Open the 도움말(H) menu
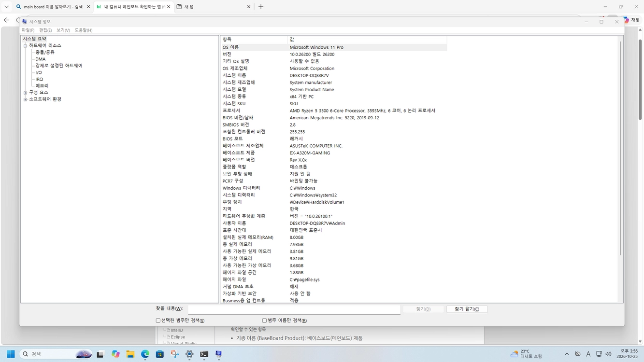Image resolution: width=644 pixels, height=362 pixels. tap(84, 30)
